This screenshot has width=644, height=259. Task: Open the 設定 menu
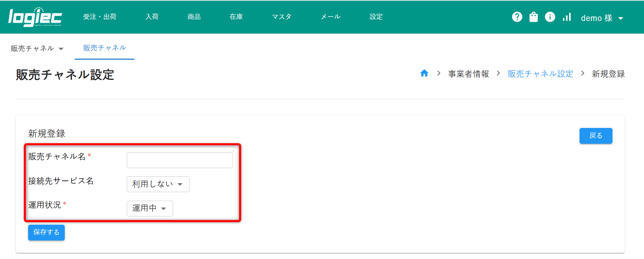pyautogui.click(x=376, y=17)
